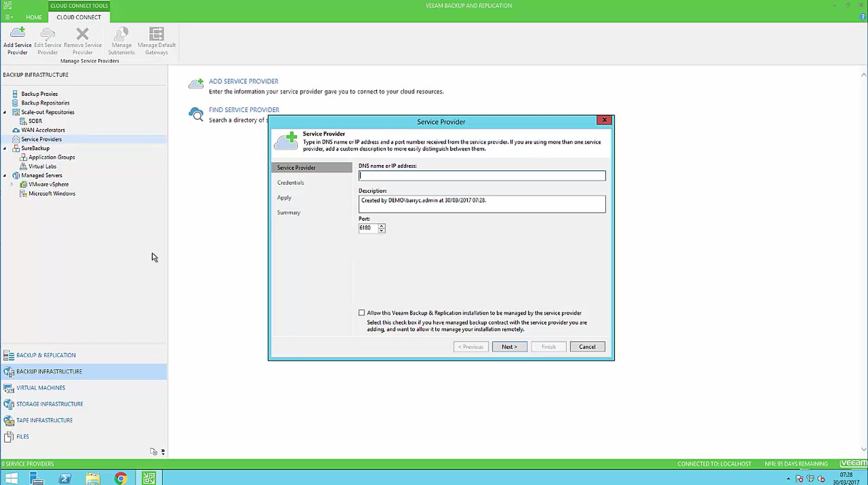Click the Port number field
868x485 pixels.
point(368,228)
